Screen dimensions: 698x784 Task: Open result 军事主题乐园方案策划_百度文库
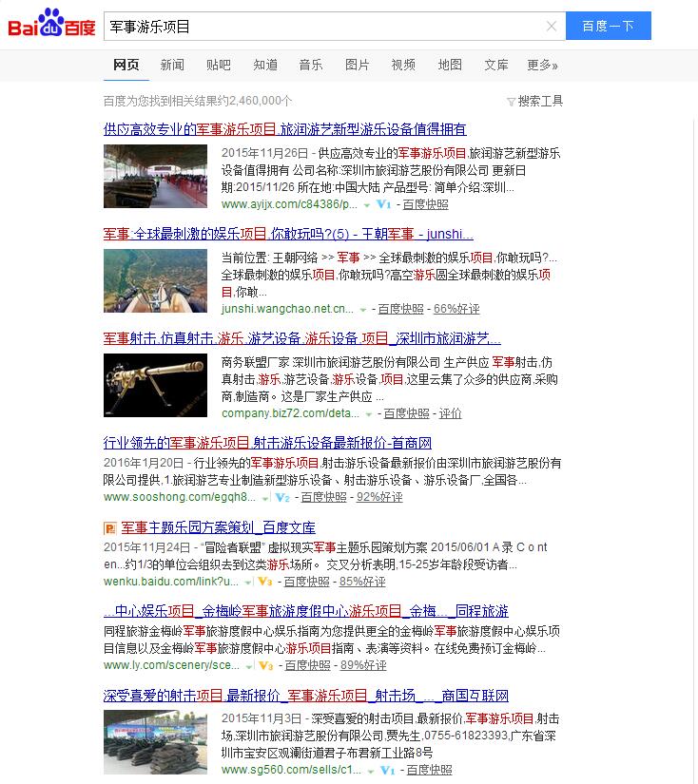point(218,527)
